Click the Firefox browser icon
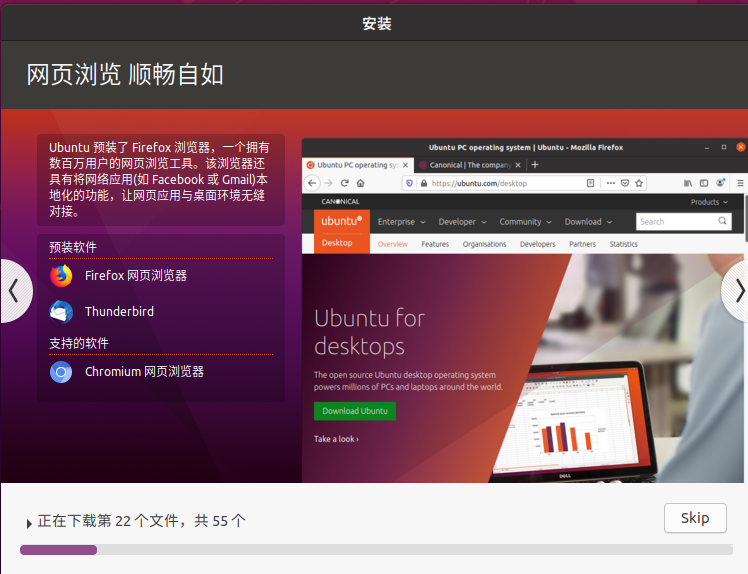748x574 pixels. (61, 276)
